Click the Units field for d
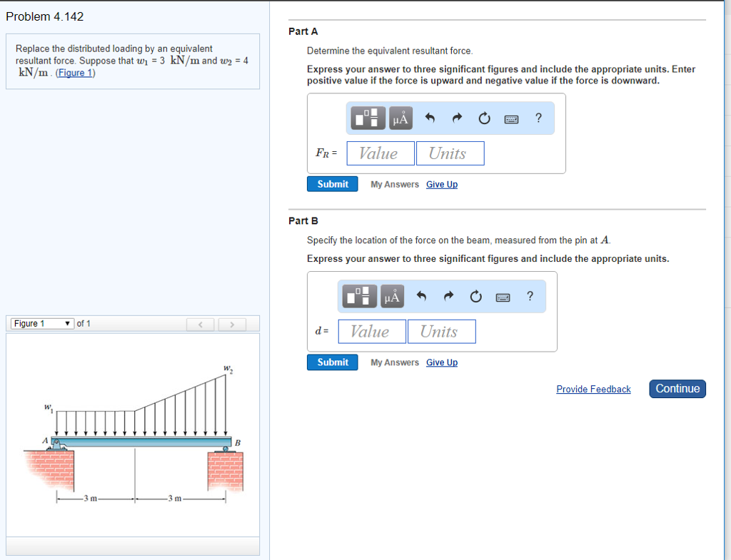 pyautogui.click(x=442, y=332)
